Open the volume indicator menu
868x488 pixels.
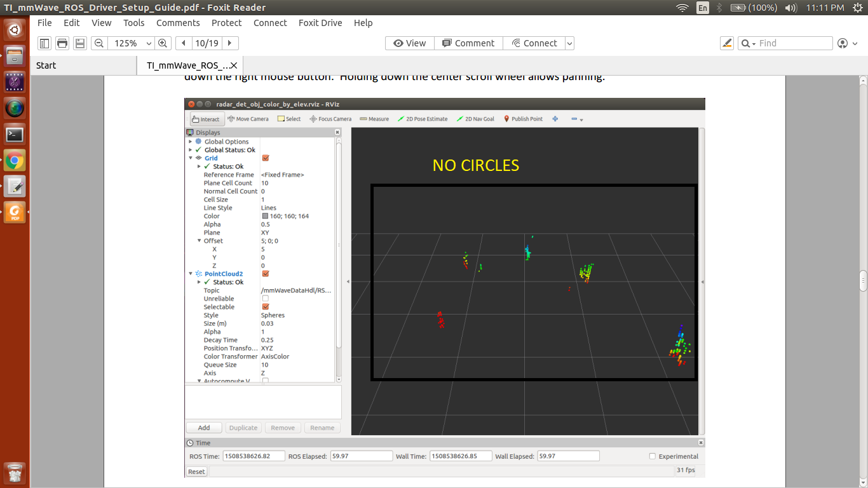[x=790, y=8]
